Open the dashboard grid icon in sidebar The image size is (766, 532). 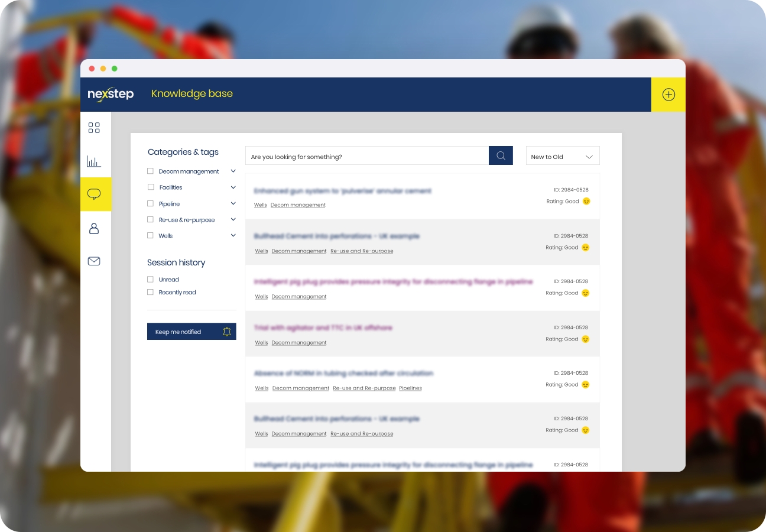(94, 128)
